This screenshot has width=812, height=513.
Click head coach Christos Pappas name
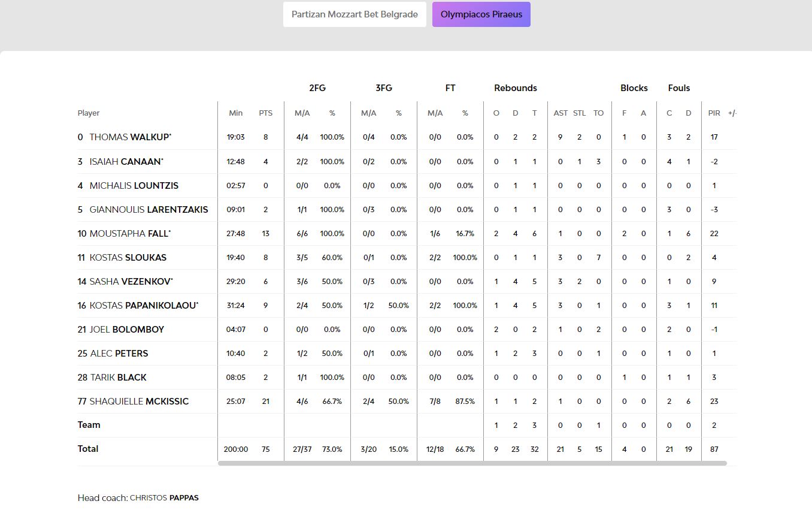tap(164, 497)
